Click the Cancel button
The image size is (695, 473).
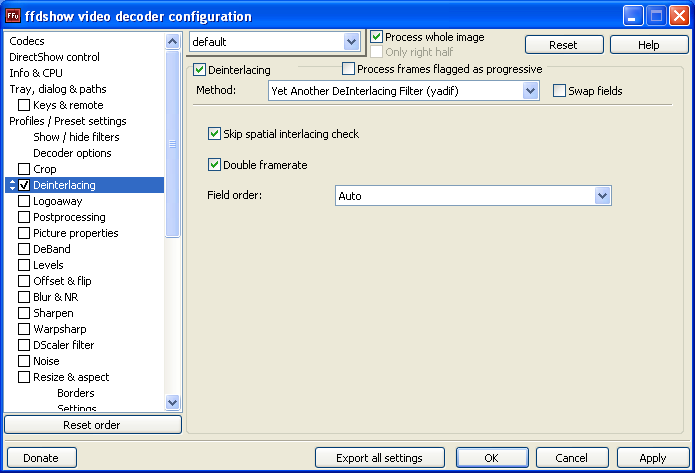tap(572, 457)
